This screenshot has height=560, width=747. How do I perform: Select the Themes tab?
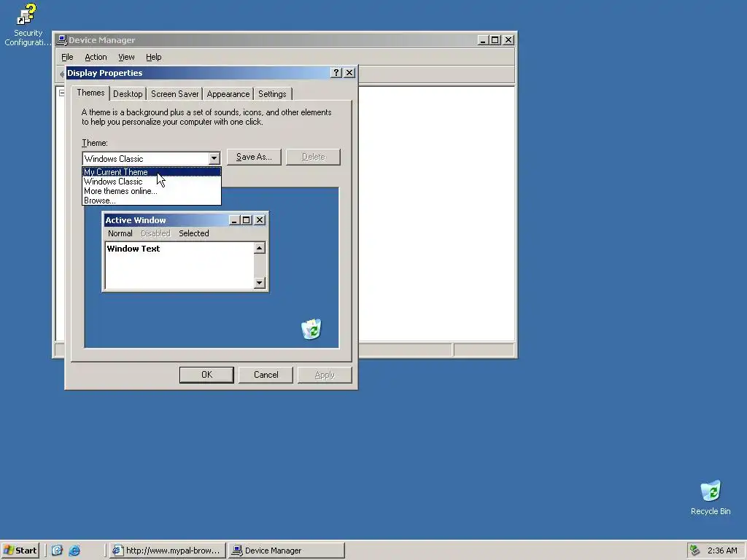90,93
